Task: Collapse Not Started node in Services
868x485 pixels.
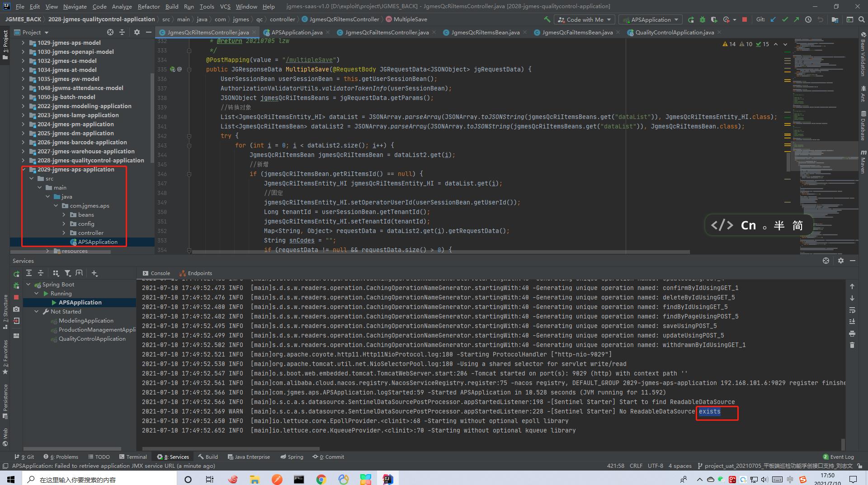Action: [x=37, y=311]
